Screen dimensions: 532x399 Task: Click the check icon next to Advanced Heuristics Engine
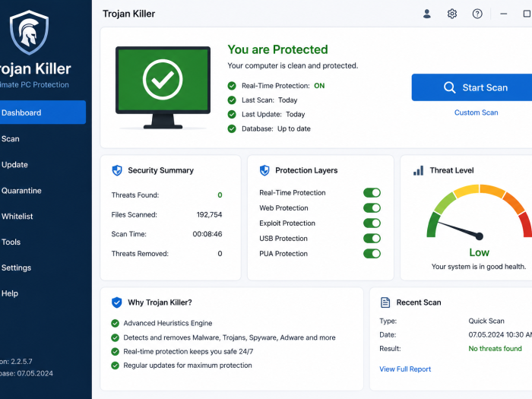(116, 323)
